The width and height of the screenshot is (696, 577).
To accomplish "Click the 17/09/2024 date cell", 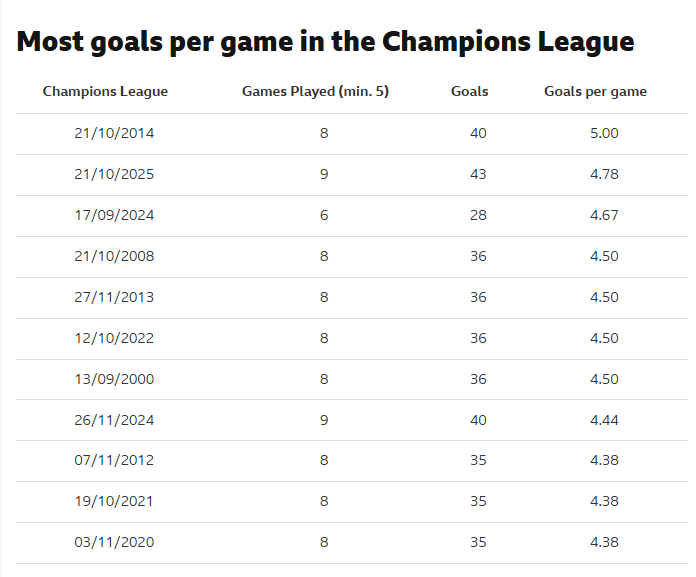I will [114, 215].
